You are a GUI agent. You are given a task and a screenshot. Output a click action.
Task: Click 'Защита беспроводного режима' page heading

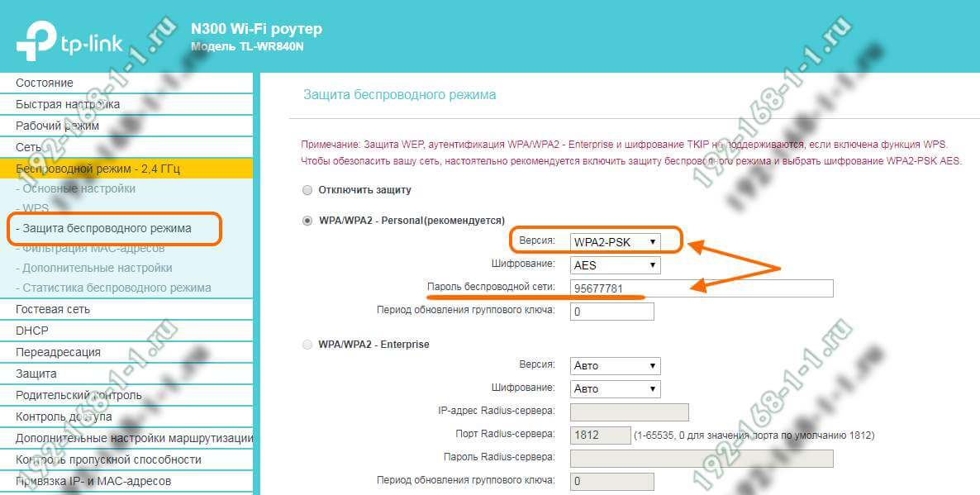[x=399, y=95]
